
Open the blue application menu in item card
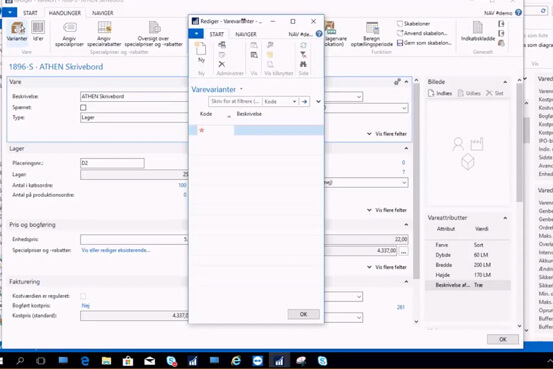10,12
